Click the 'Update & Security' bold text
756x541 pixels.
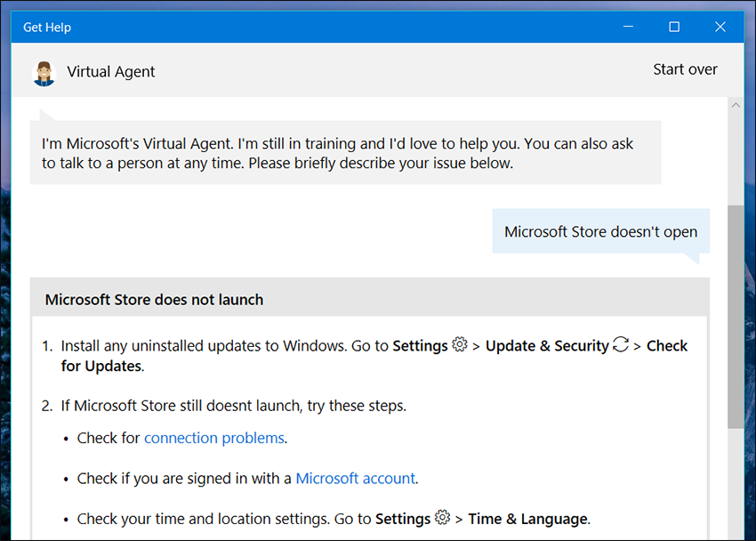[547, 346]
